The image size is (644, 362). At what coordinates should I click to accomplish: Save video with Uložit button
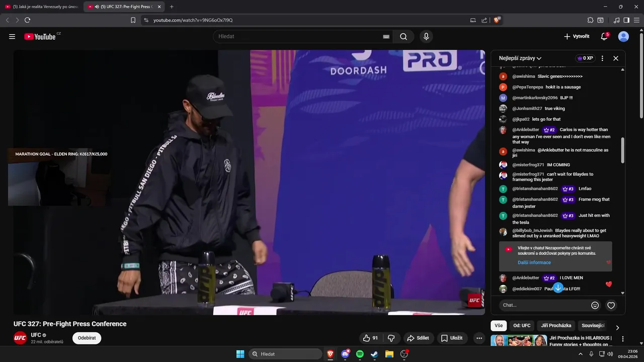(x=452, y=338)
